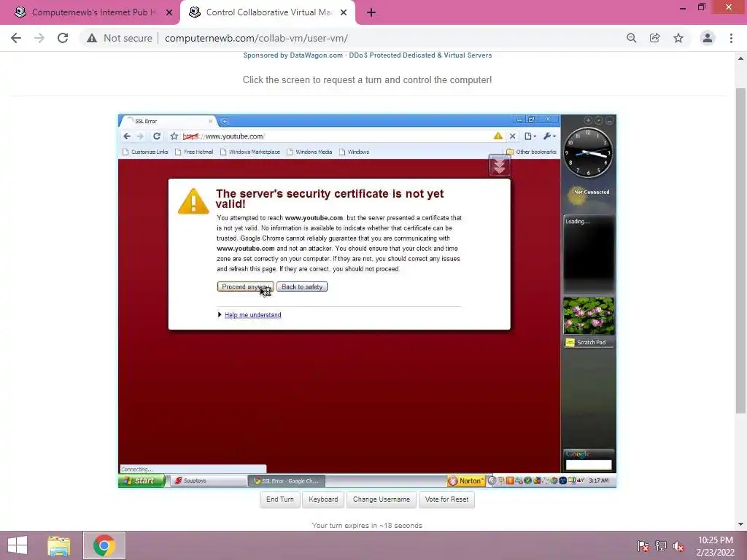The image size is (747, 560).
Task: Click the bookmark star in VM browser
Action: [174, 136]
